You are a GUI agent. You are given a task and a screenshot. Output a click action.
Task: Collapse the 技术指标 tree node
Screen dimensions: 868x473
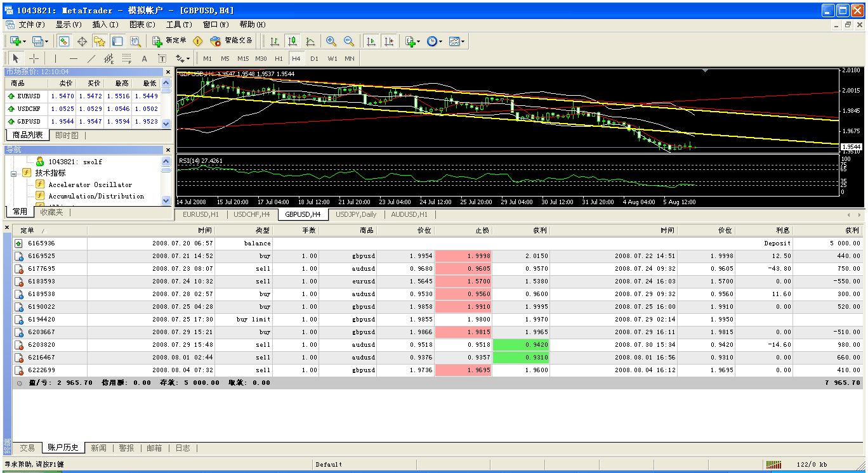pos(14,172)
